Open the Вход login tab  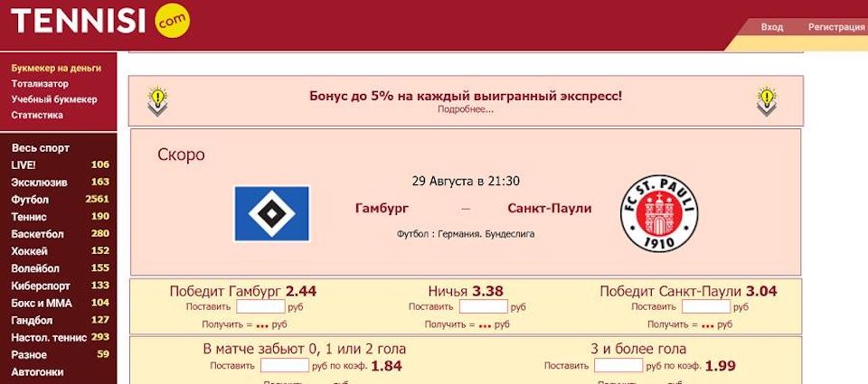[771, 27]
